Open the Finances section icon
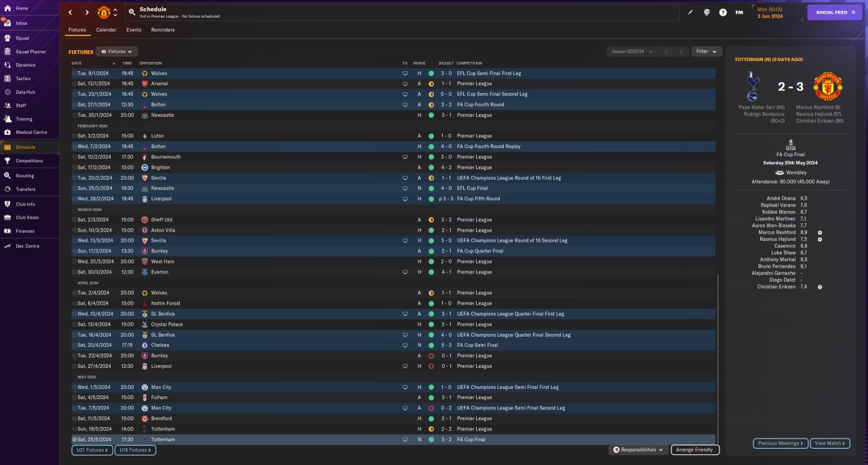 (x=7, y=231)
